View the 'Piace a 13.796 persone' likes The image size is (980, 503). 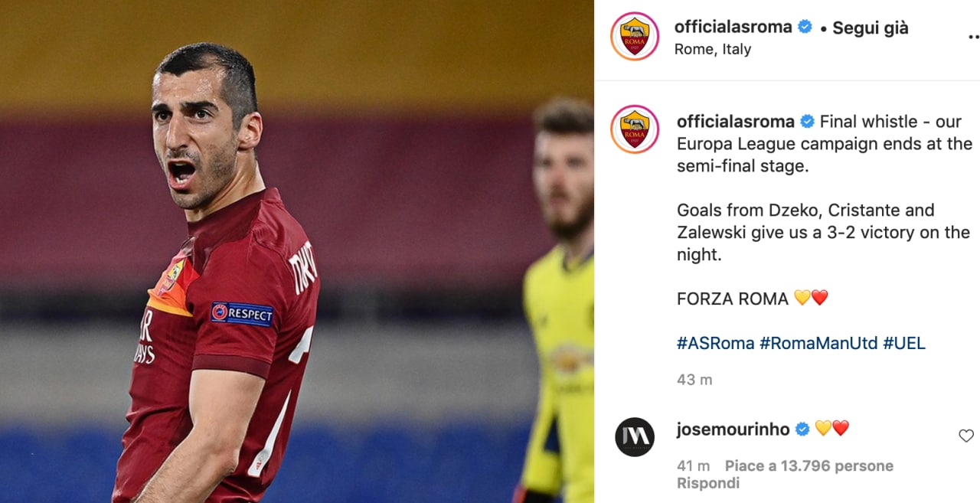click(x=809, y=465)
